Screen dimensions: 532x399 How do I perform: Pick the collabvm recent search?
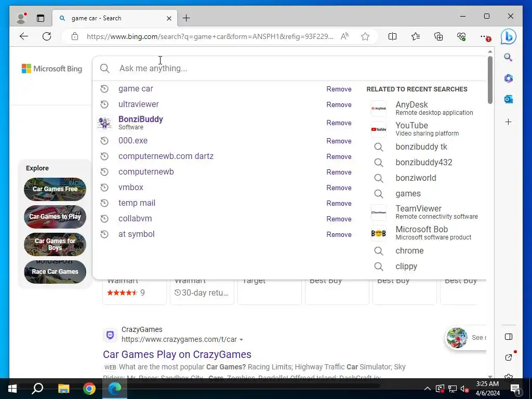[135, 219]
